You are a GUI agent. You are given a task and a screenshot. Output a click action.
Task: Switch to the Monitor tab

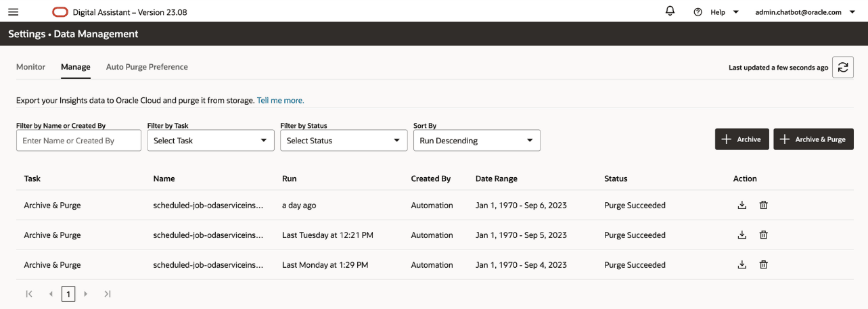click(x=30, y=67)
